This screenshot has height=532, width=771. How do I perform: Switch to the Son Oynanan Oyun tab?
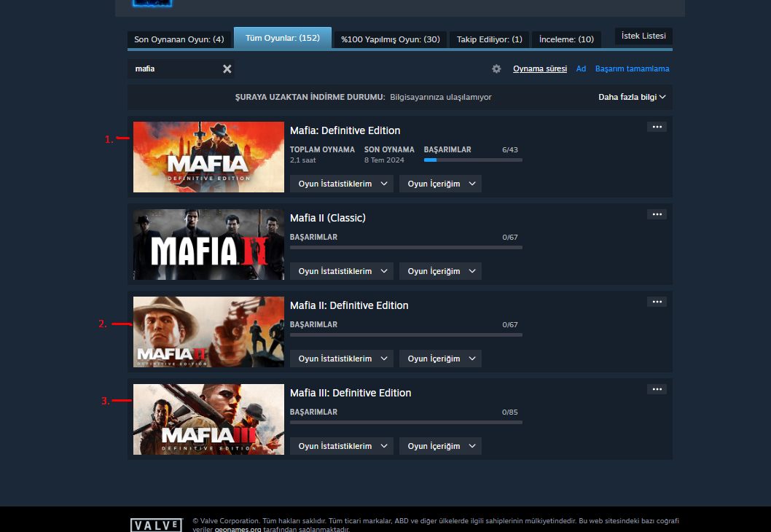pos(179,39)
